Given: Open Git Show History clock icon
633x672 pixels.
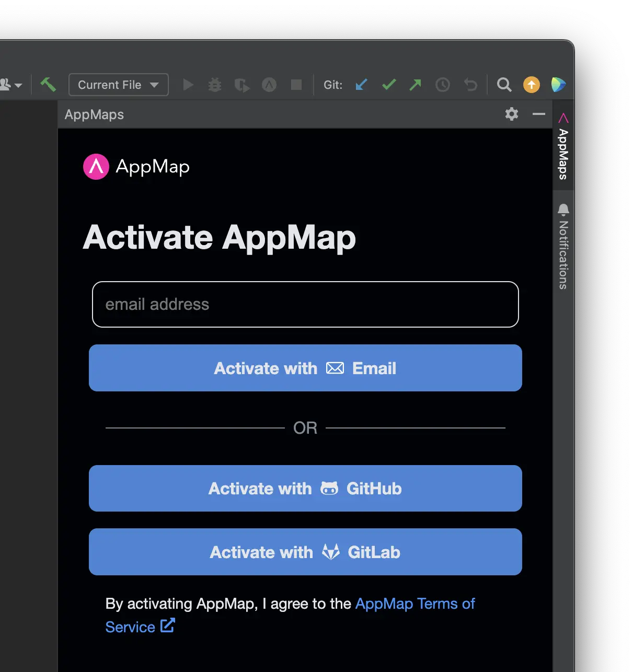Looking at the screenshot, I should click(443, 85).
